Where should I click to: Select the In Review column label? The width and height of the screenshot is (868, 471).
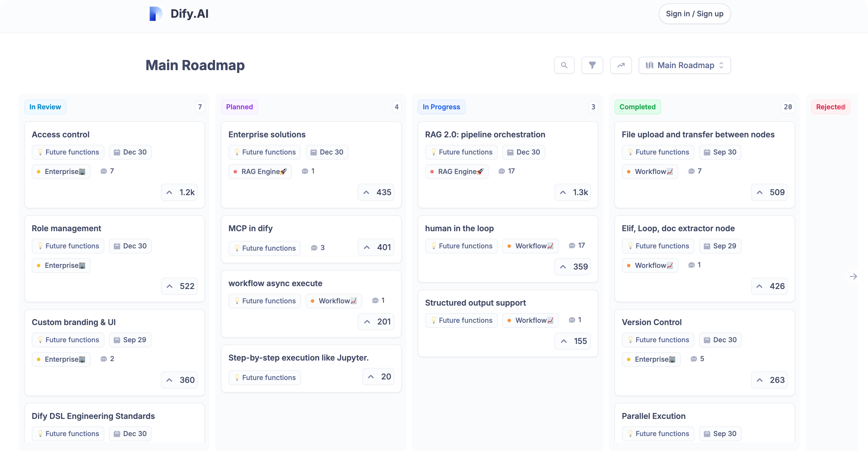tap(45, 107)
